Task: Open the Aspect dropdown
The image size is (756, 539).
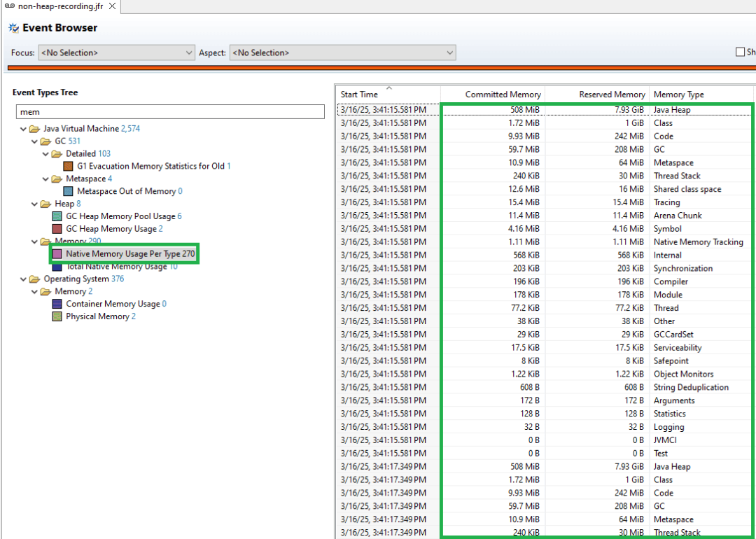Action: click(x=342, y=52)
